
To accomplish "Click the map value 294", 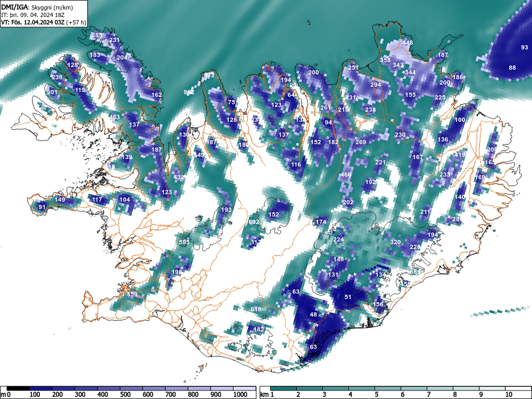I will (x=376, y=85).
